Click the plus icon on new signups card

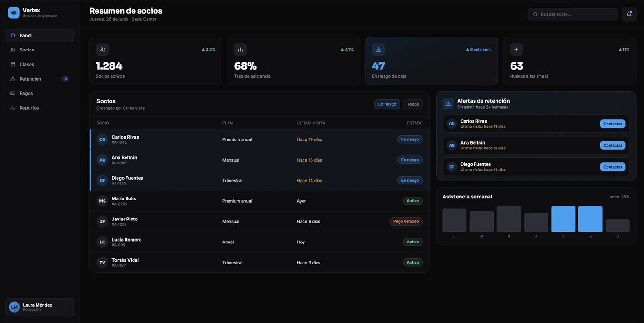[517, 50]
